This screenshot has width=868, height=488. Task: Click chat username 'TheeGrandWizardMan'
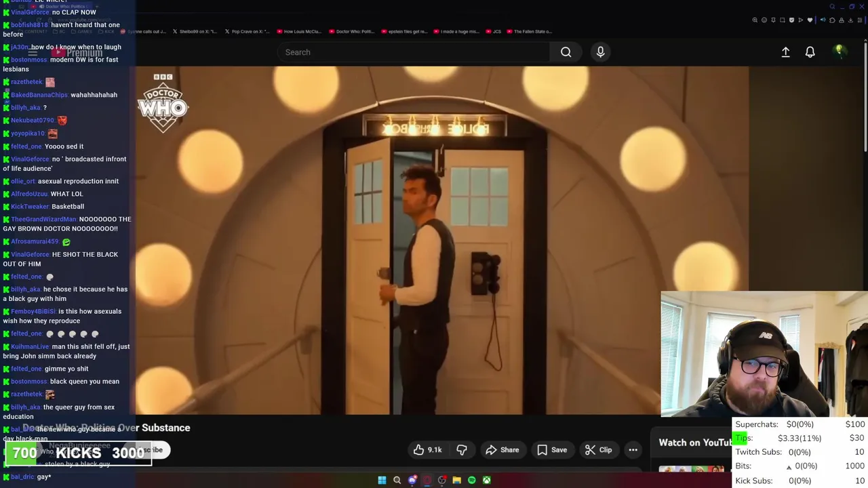point(43,220)
